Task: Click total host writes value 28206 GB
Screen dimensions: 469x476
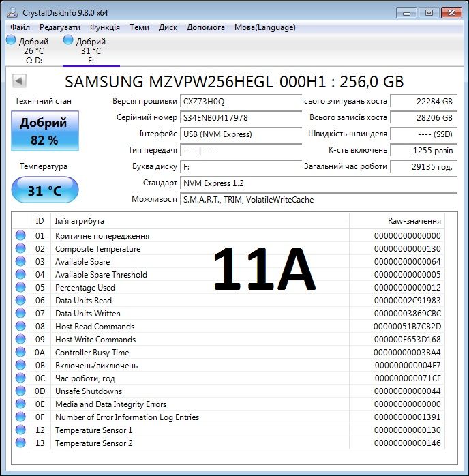Action: 423,117
